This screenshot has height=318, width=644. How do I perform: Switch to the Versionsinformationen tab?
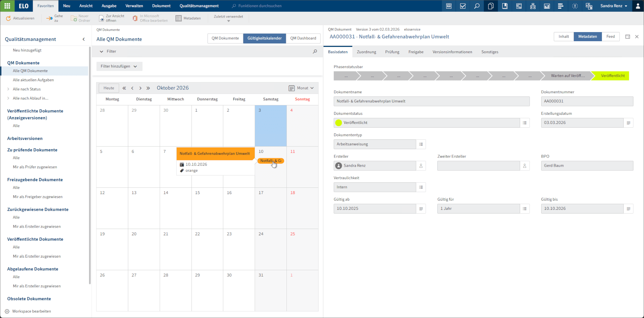coord(452,52)
